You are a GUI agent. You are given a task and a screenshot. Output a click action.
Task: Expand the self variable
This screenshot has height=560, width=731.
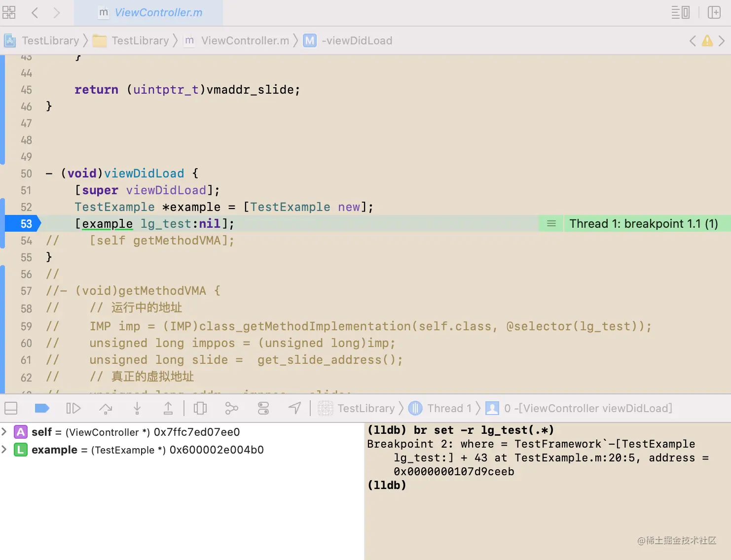click(x=4, y=432)
